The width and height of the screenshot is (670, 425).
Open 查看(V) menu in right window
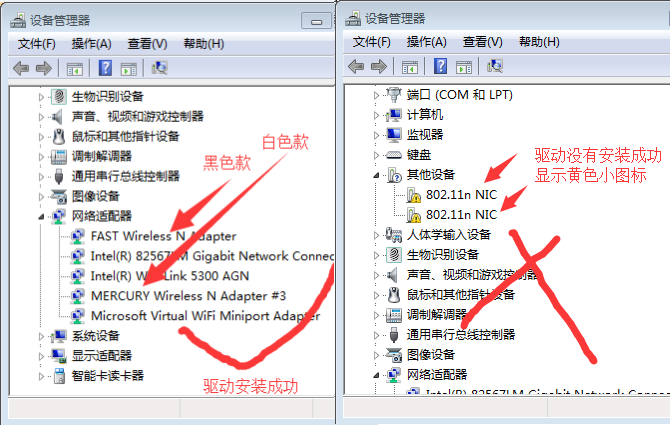click(482, 42)
